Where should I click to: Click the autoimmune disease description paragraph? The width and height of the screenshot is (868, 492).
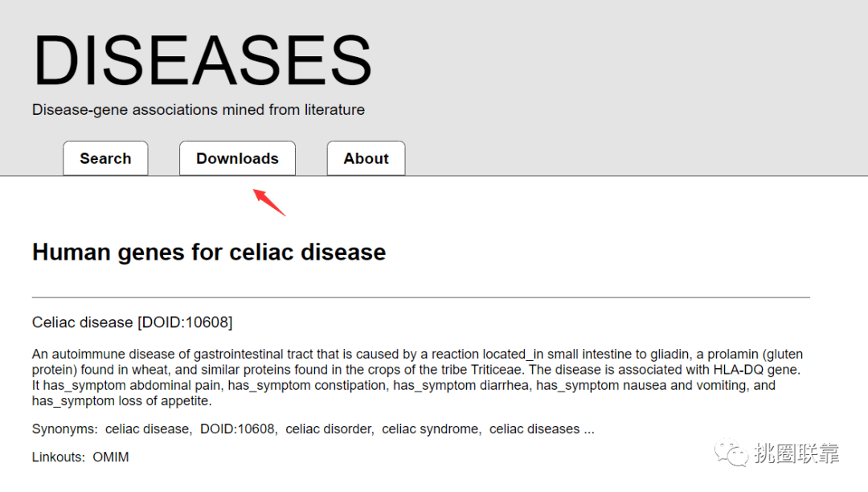coord(417,377)
